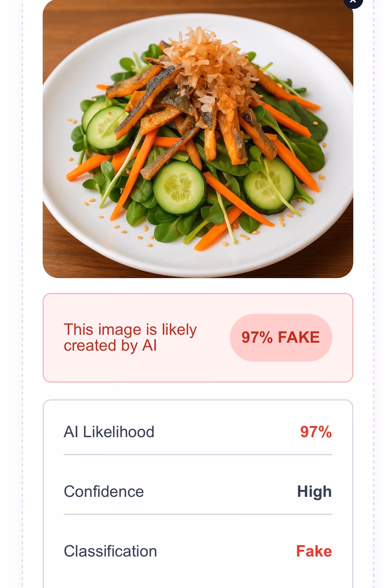Image resolution: width=391 pixels, height=588 pixels.
Task: Open the salad plate image preview
Action: 198,139
